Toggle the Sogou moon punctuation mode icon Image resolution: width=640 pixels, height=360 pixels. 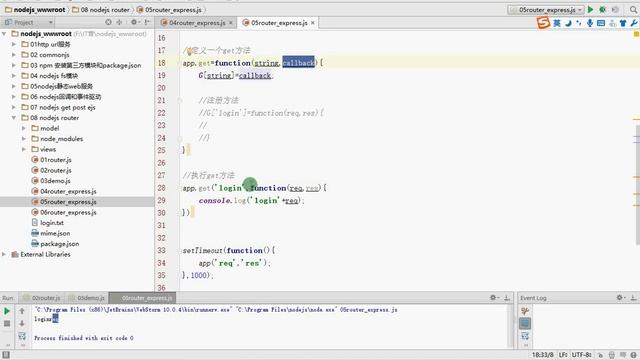[568, 23]
